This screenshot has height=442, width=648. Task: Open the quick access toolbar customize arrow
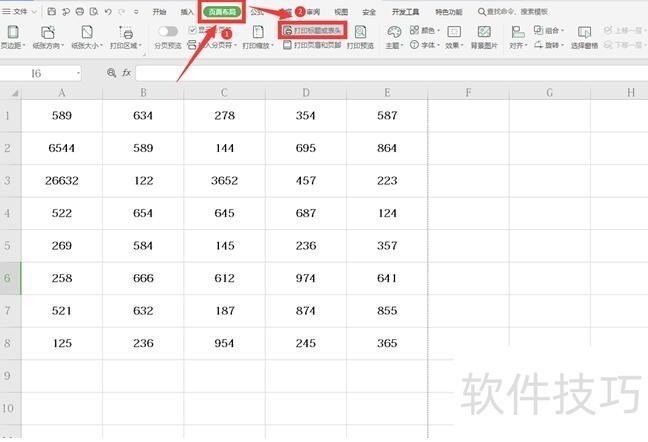click(x=136, y=12)
